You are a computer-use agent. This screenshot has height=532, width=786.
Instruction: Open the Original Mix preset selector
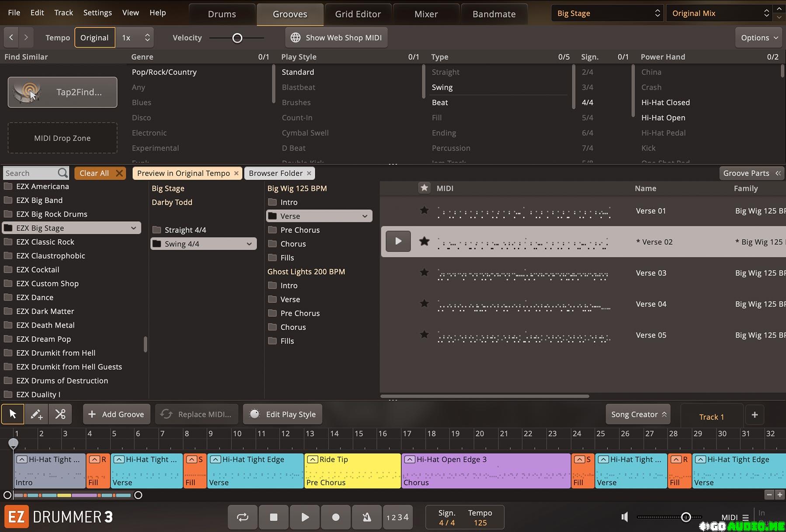click(719, 13)
